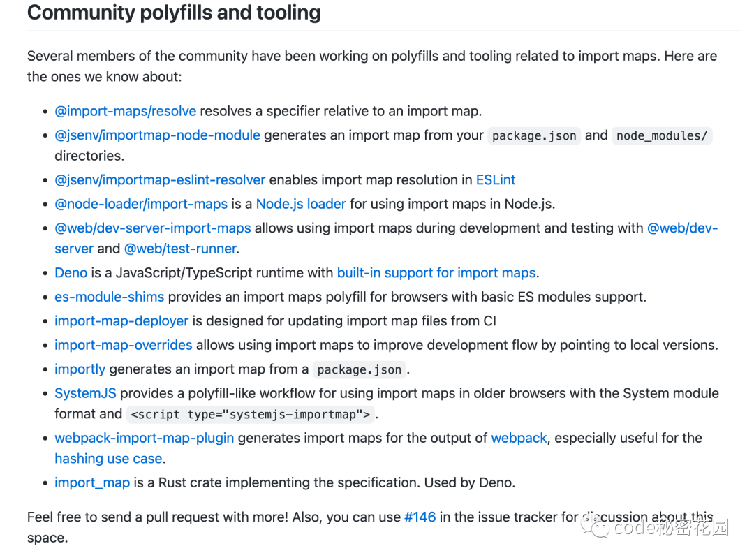The height and width of the screenshot is (560, 754).
Task: Click the @jsenv/importmap-node-module link
Action: 157,135
